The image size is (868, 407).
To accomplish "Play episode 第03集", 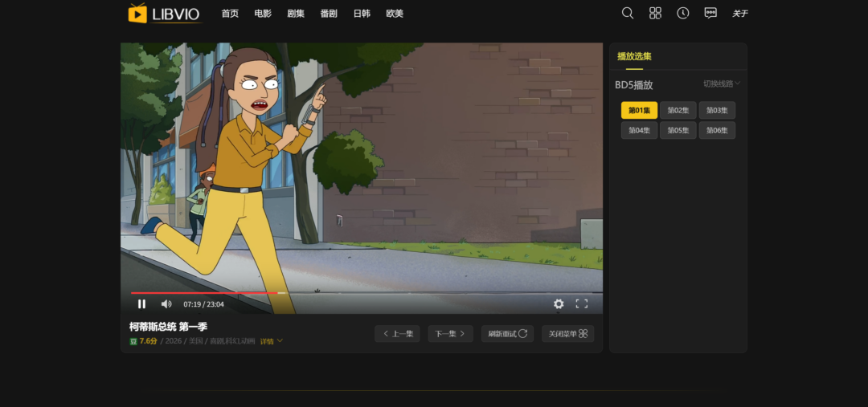I will pos(717,110).
